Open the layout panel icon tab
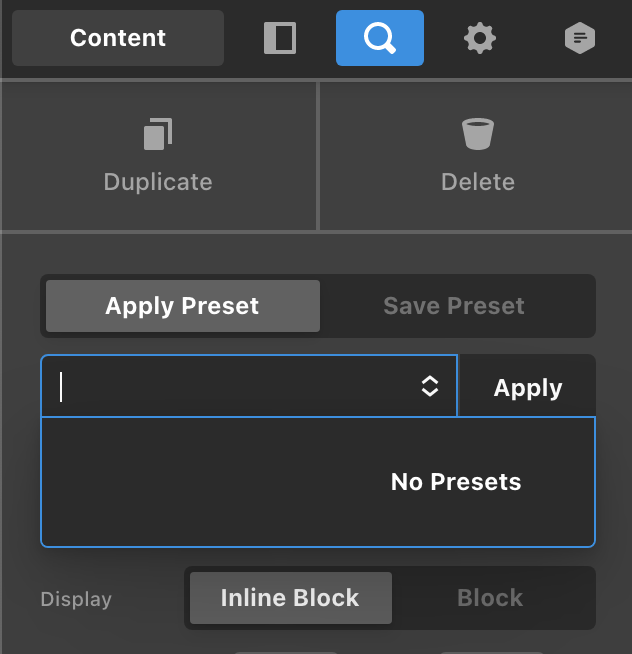Viewport: 632px width, 654px height. point(280,39)
